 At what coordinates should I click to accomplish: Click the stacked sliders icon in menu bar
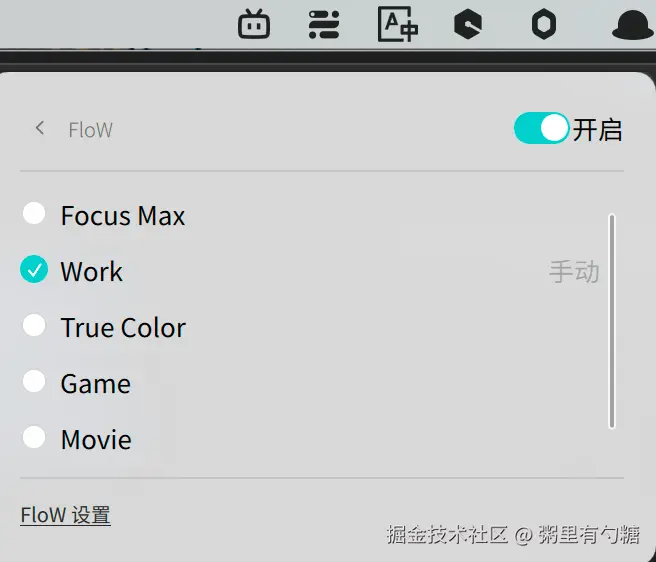click(x=324, y=24)
